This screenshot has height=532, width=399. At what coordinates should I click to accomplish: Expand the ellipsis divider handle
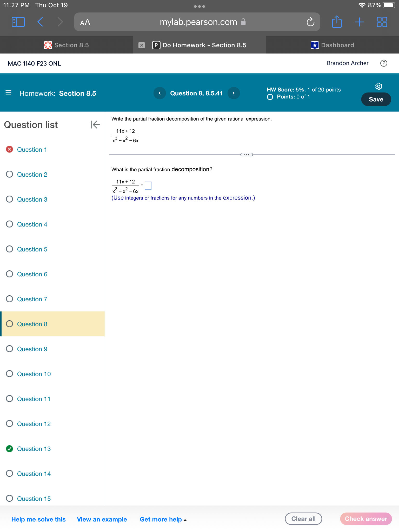tap(247, 155)
